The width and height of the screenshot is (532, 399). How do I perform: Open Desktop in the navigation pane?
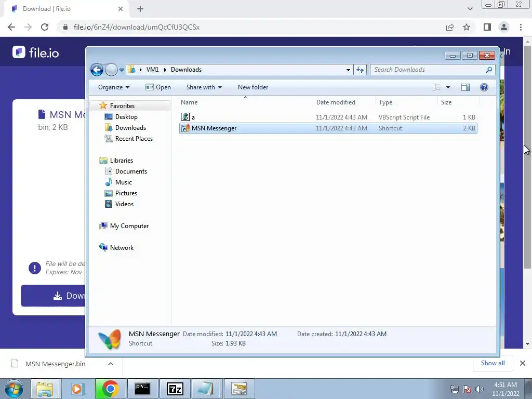click(x=126, y=117)
